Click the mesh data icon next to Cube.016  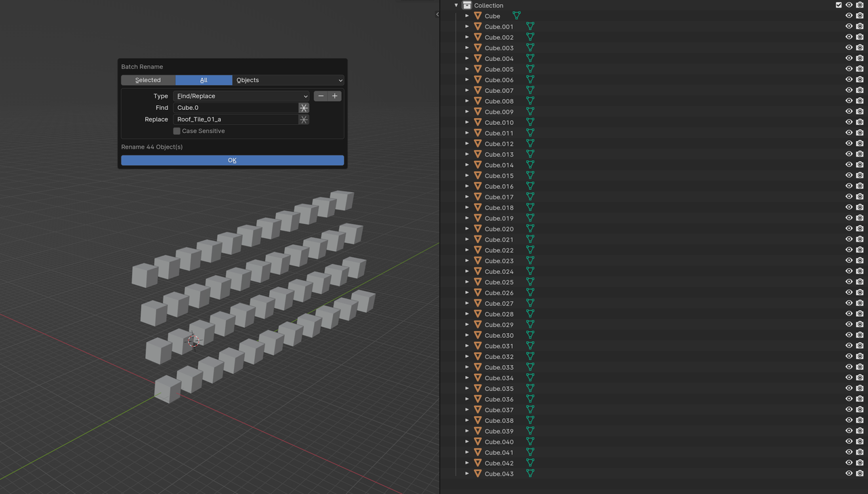pos(530,186)
